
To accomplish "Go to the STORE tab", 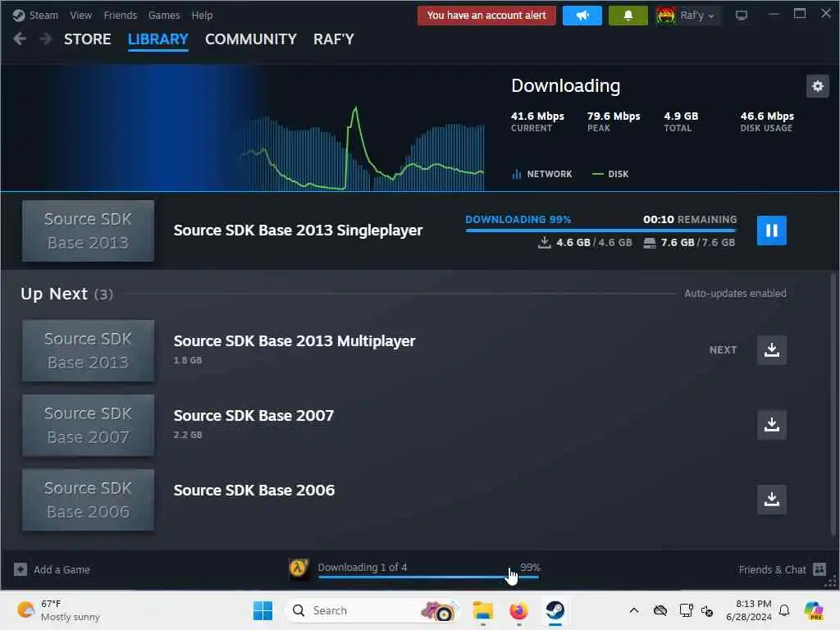I will (87, 39).
